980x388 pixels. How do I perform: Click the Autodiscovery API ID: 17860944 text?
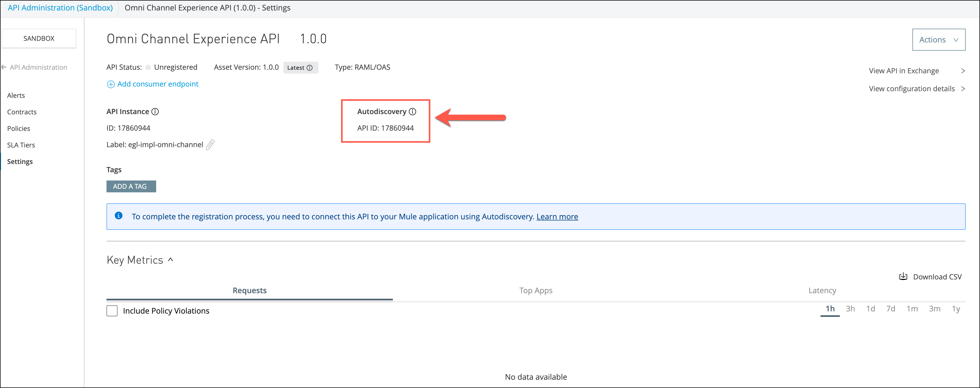click(385, 128)
